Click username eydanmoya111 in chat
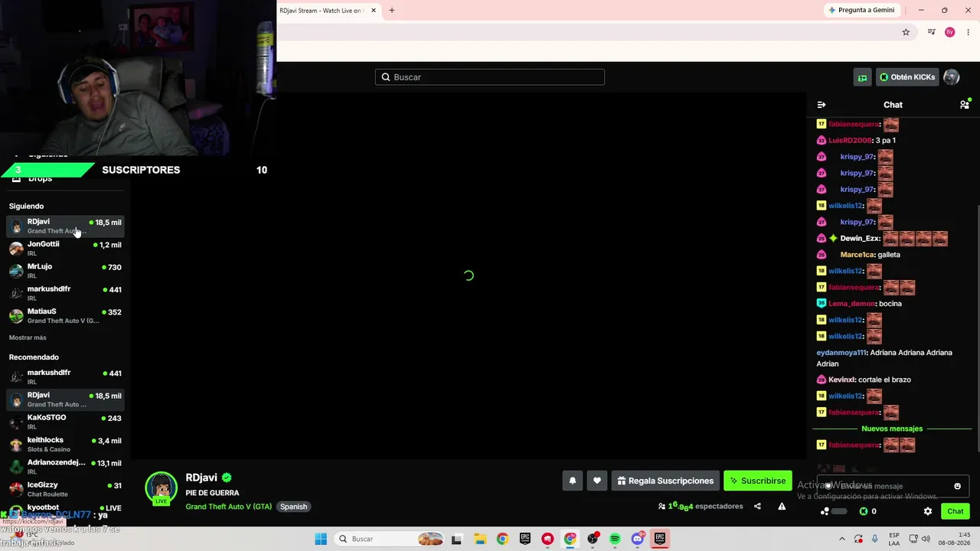The height and width of the screenshot is (551, 980). pos(841,353)
